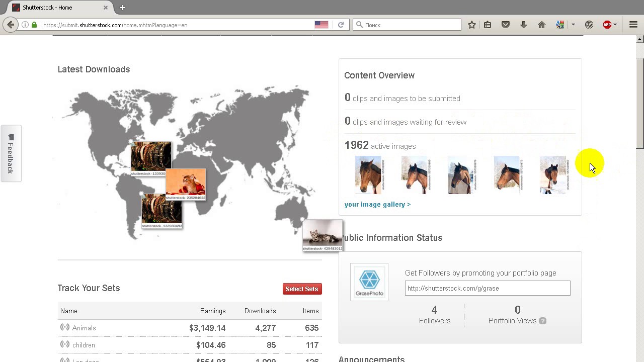This screenshot has height=362, width=644.
Task: Open the children set row name
Action: click(x=84, y=345)
